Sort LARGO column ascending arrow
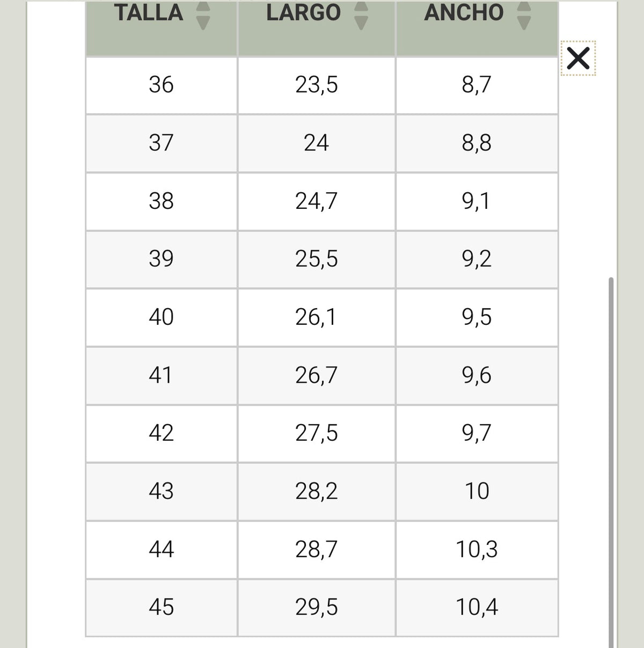 click(x=362, y=6)
